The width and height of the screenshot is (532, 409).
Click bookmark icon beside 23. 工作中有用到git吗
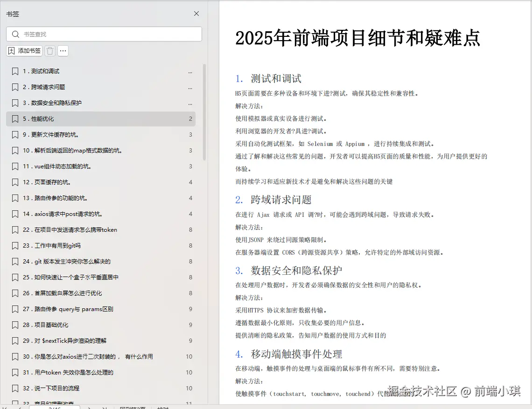15,246
